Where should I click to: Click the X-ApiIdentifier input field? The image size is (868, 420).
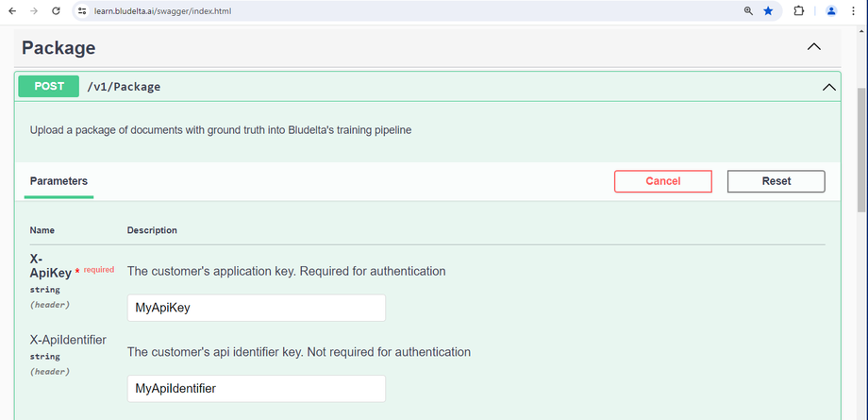coord(256,388)
